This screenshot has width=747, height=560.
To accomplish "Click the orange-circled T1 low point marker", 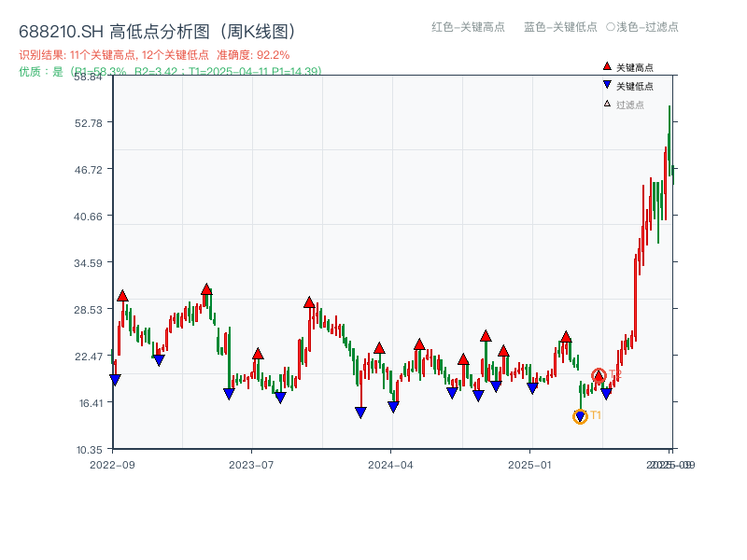I will point(580,416).
